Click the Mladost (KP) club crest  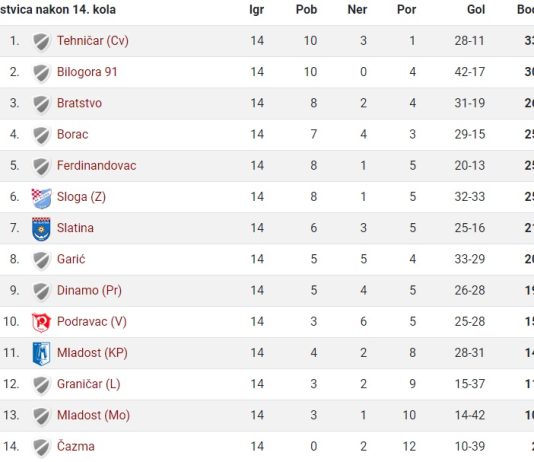41,354
